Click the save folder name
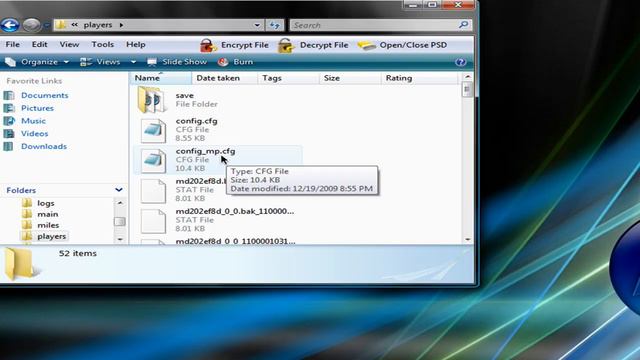The width and height of the screenshot is (640, 360). coord(184,95)
